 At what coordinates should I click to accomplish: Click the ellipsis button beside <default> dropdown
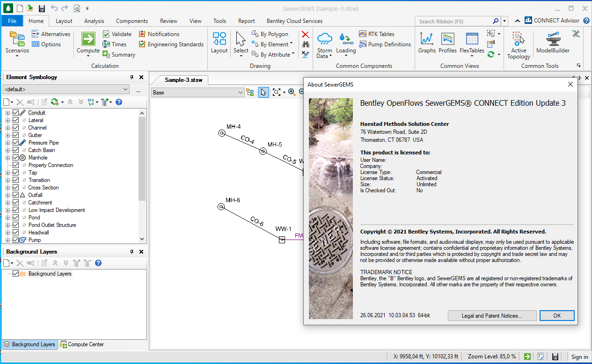(138, 89)
